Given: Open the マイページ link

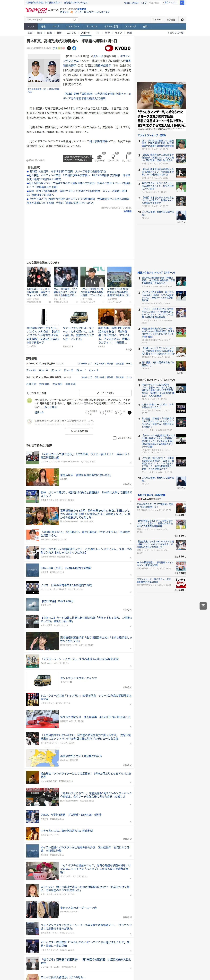Looking at the screenshot, I should point(157,20).
